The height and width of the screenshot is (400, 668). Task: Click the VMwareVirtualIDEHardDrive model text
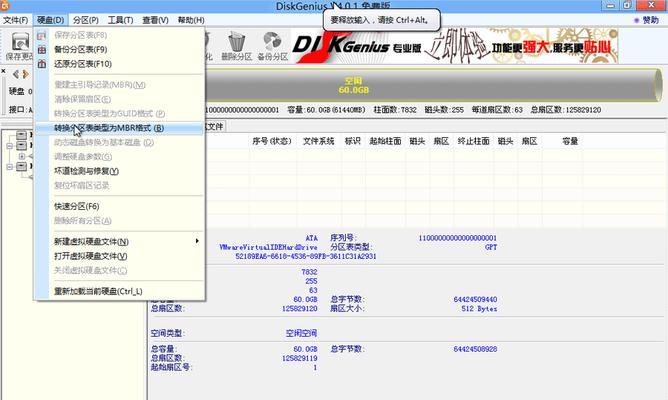pyautogui.click(x=268, y=247)
